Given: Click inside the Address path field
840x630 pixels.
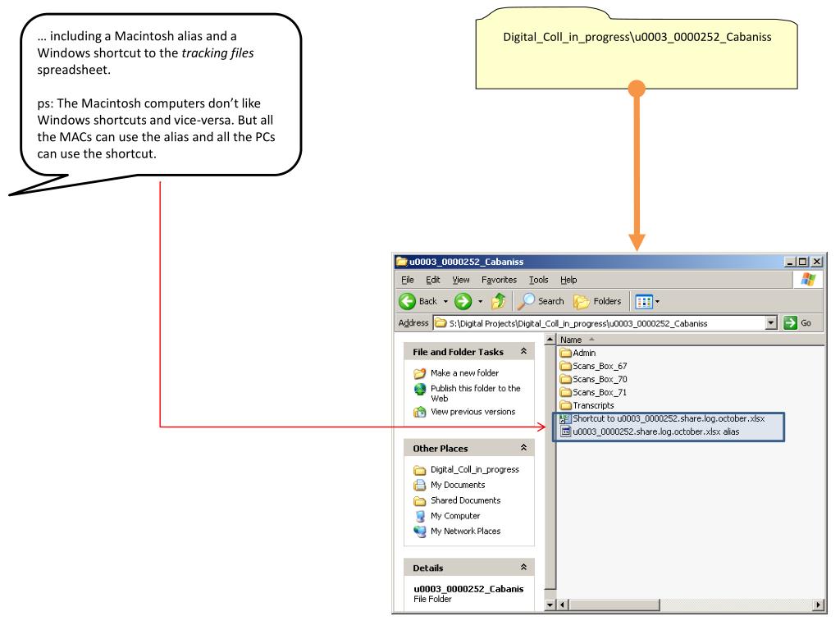Looking at the screenshot, I should click(605, 323).
